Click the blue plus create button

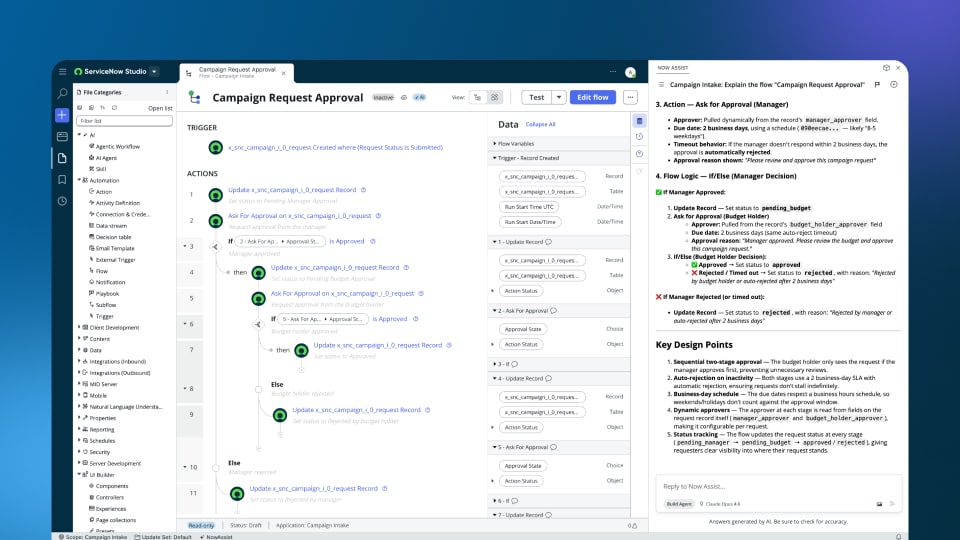tap(62, 114)
